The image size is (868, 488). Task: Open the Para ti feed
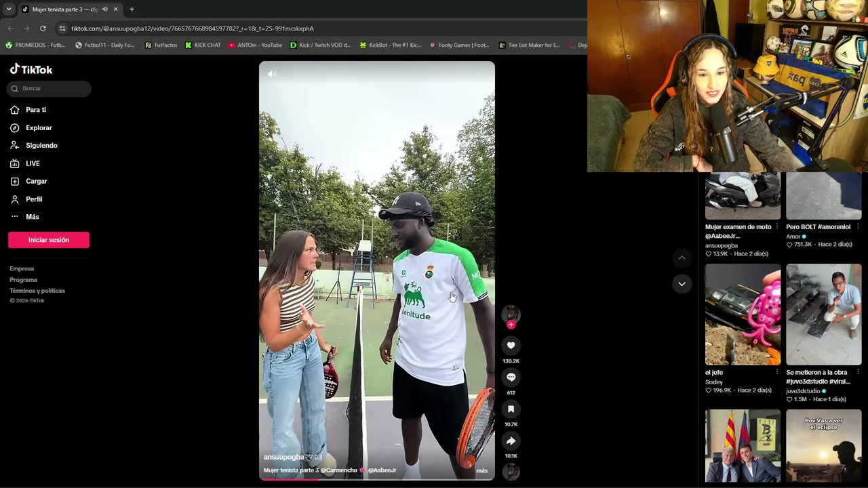[x=28, y=110]
